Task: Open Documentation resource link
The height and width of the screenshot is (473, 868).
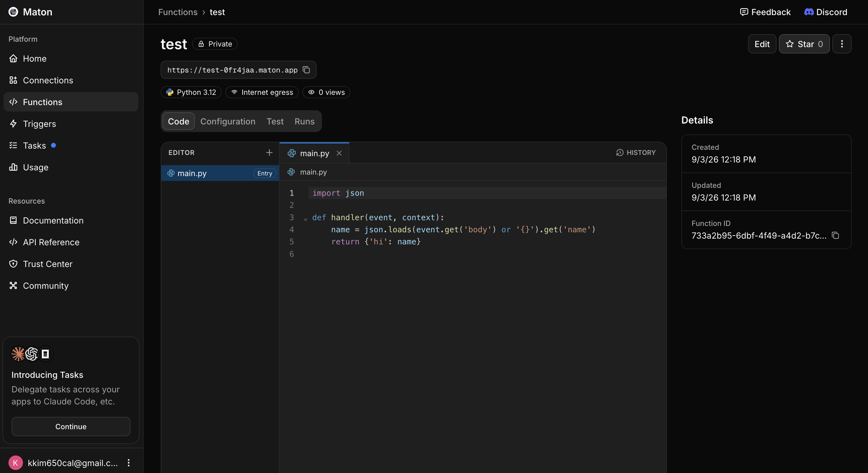Action: [71, 220]
